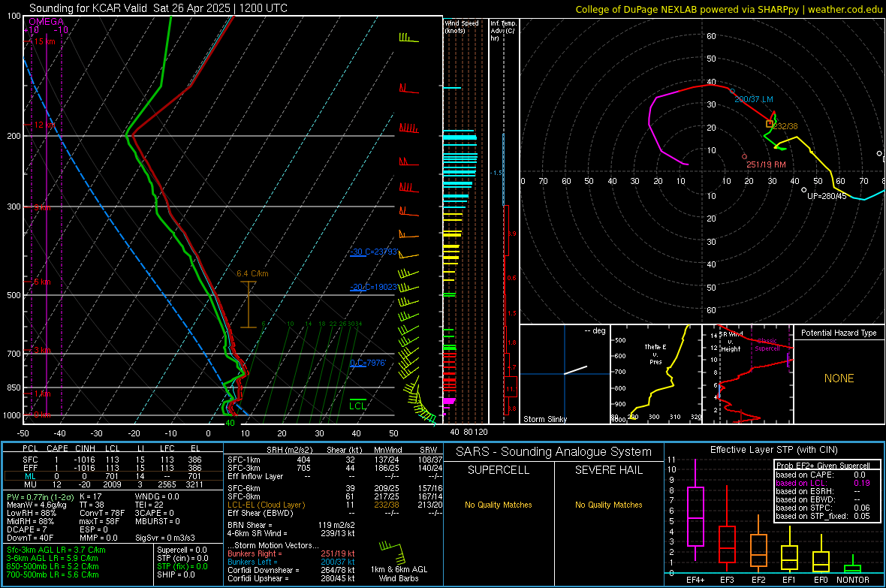This screenshot has width=886, height=588.
Task: Click the orange square mean wind marker
Action: 769,124
